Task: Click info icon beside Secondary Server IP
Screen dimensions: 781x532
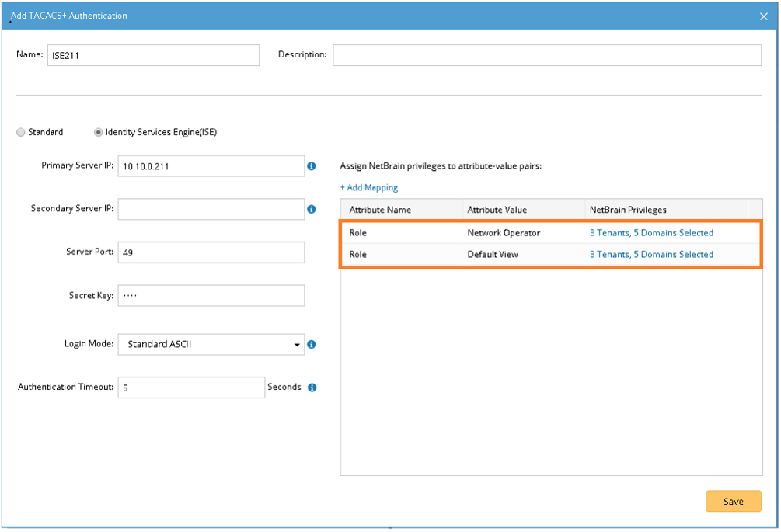Action: point(312,209)
